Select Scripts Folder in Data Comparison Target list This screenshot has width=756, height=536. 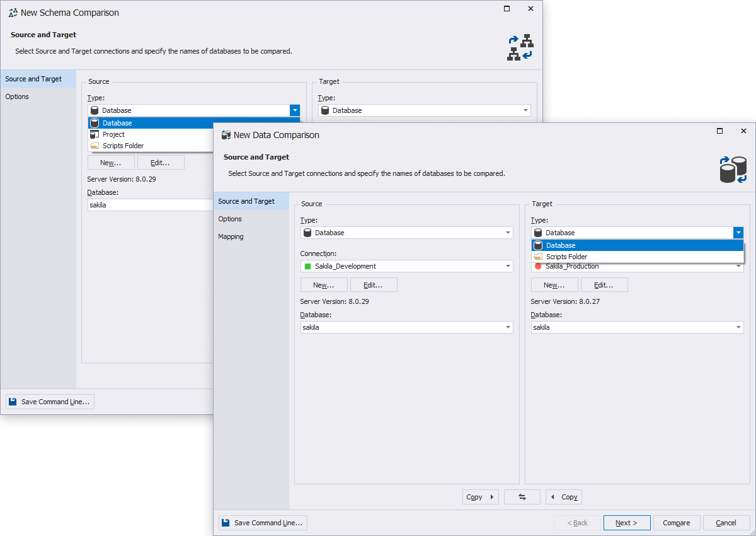click(x=638, y=257)
